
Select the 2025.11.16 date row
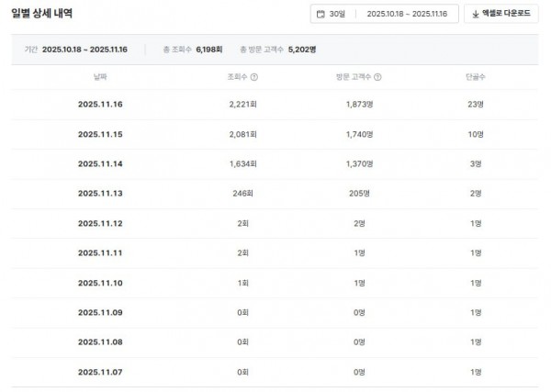99,105
